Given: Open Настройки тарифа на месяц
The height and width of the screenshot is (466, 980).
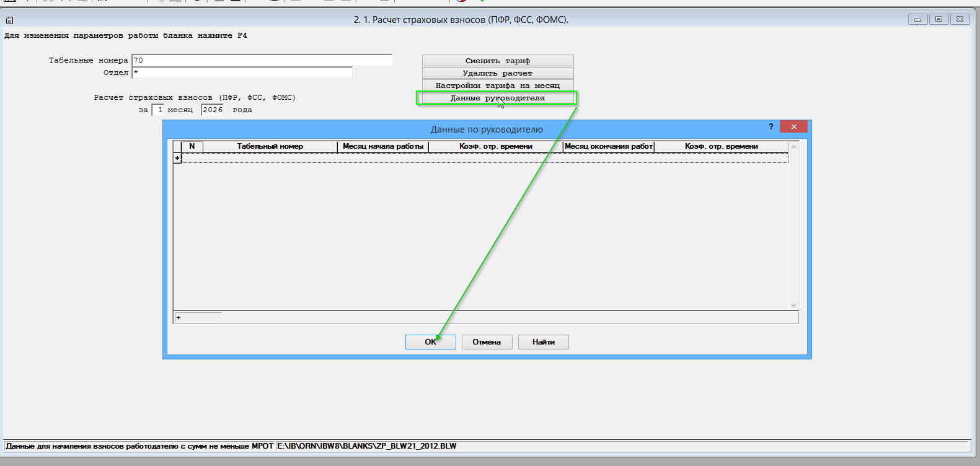Looking at the screenshot, I should coord(498,86).
